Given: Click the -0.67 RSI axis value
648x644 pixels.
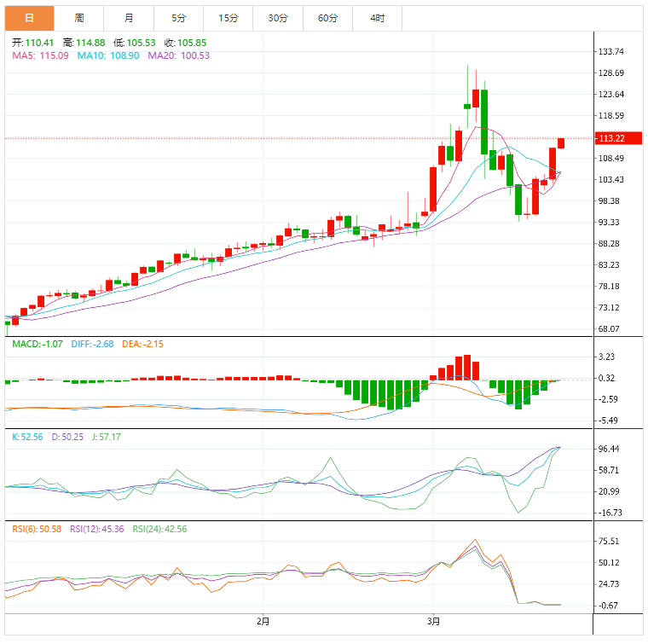Looking at the screenshot, I should 608,606.
